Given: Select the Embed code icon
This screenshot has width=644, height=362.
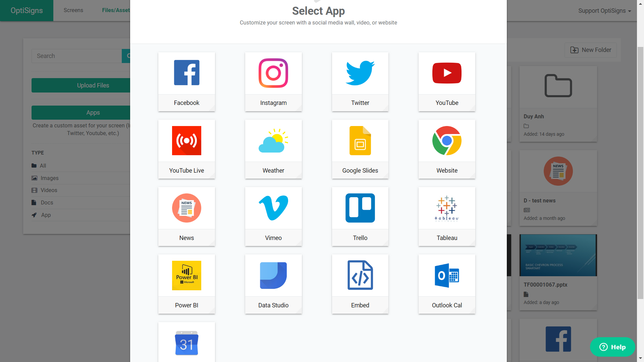Looking at the screenshot, I should [x=360, y=275].
